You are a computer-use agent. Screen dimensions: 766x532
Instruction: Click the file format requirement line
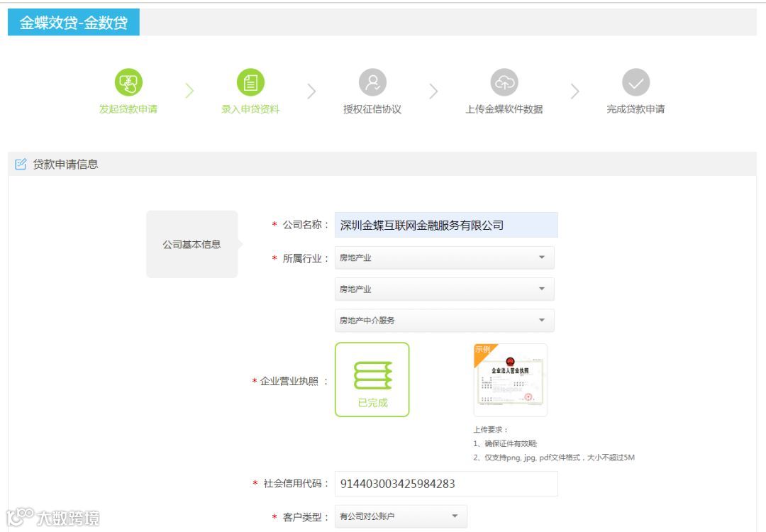click(554, 458)
